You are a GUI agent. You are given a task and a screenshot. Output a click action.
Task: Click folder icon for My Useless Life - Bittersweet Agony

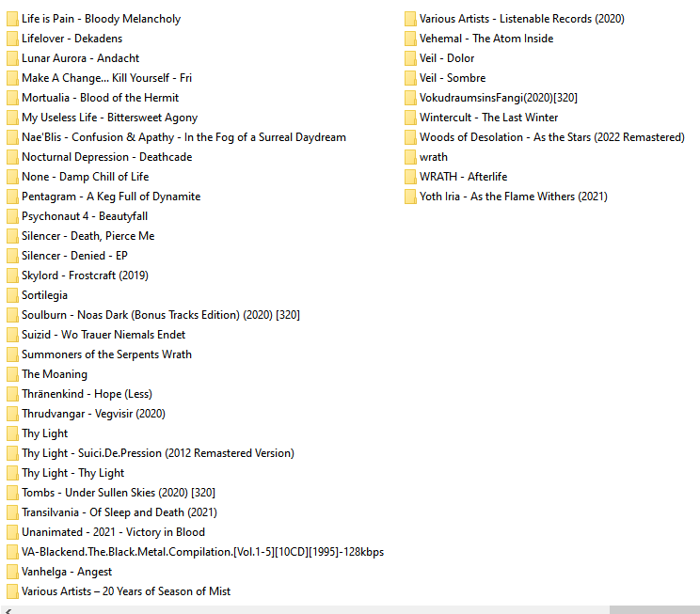(x=12, y=118)
